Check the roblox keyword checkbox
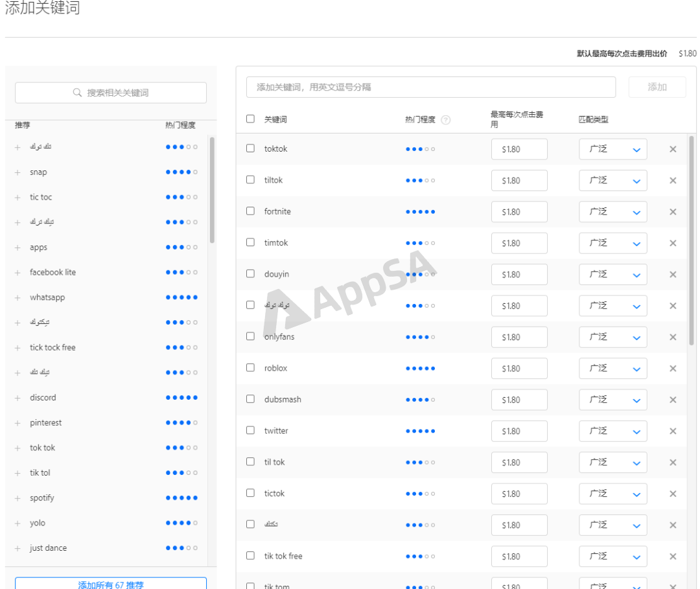The image size is (700, 589). tap(250, 367)
